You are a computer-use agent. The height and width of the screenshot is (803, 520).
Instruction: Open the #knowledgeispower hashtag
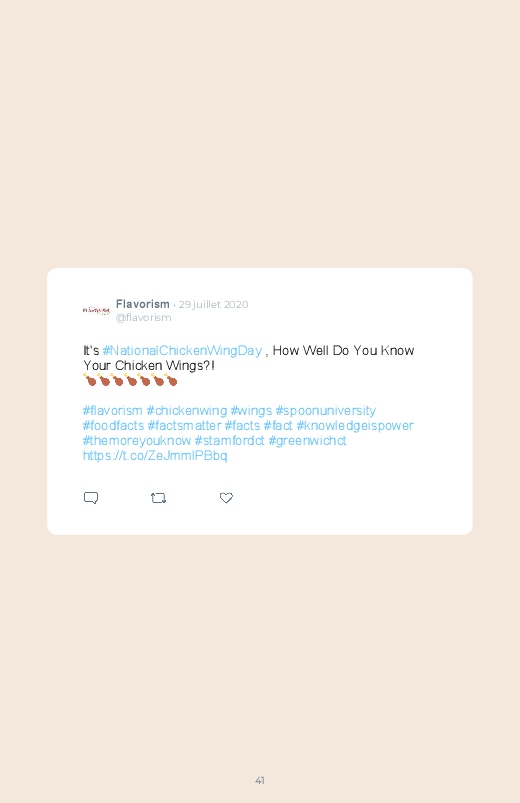(x=355, y=426)
